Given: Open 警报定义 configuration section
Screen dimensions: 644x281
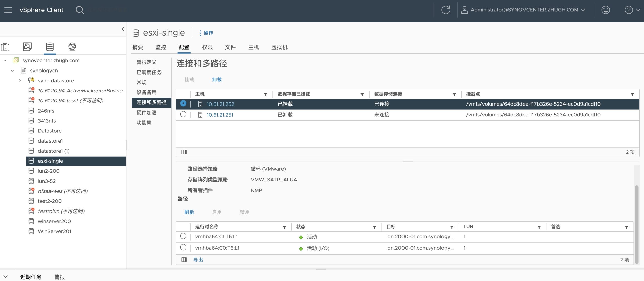Looking at the screenshot, I should click(146, 62).
